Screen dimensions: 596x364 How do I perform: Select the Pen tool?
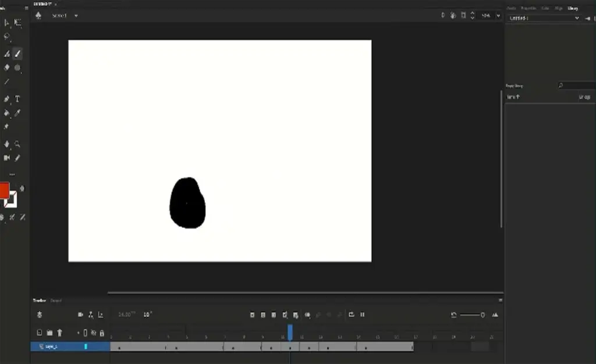[x=6, y=99]
